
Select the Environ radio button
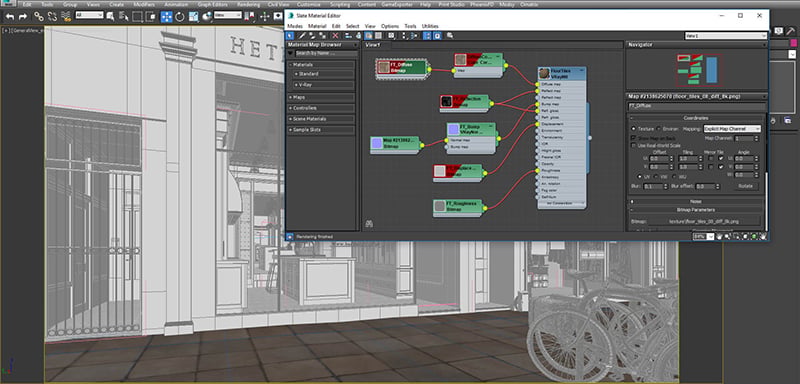click(x=658, y=129)
